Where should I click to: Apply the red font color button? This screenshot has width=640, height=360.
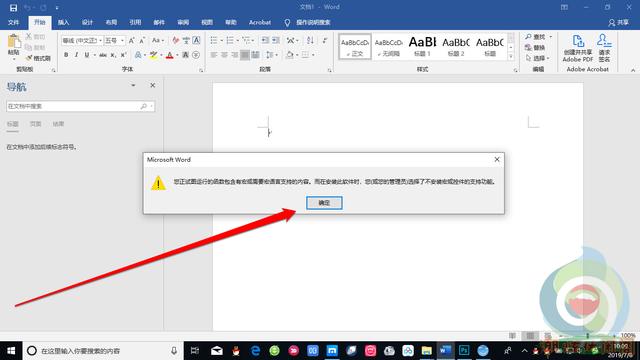[170, 55]
